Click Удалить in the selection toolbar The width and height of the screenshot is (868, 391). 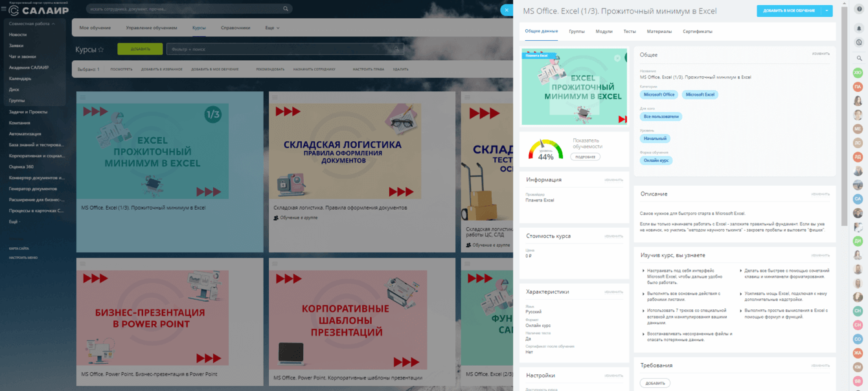tap(400, 69)
